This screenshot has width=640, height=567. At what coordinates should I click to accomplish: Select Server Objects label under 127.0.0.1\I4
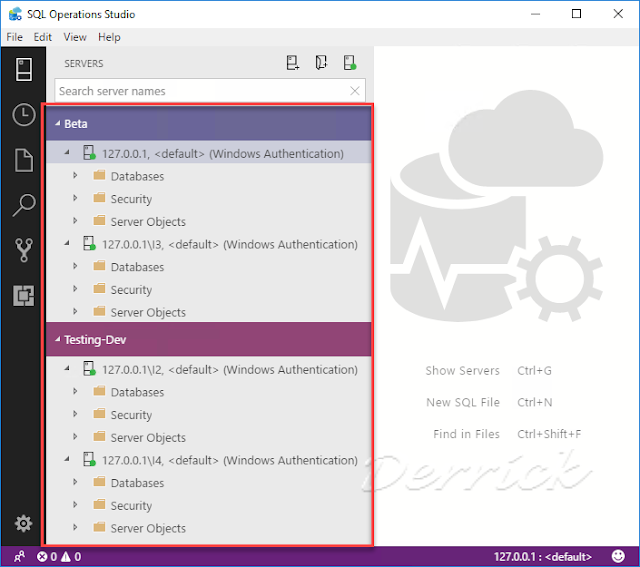148,528
